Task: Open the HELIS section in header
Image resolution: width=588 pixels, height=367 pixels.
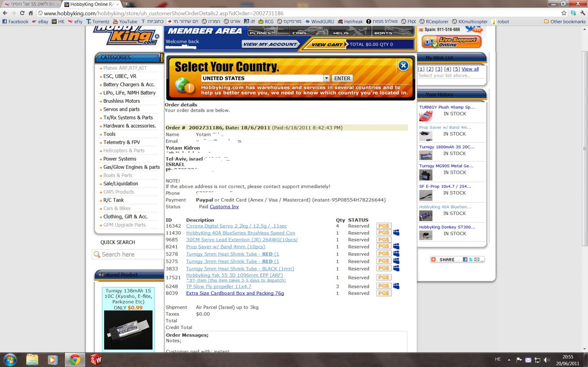Action: click(x=351, y=31)
